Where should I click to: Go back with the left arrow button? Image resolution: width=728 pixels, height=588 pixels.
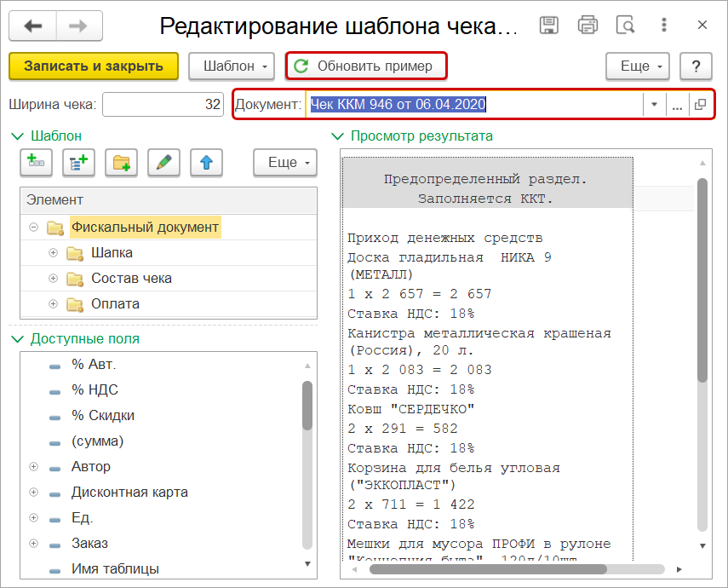coord(33,26)
